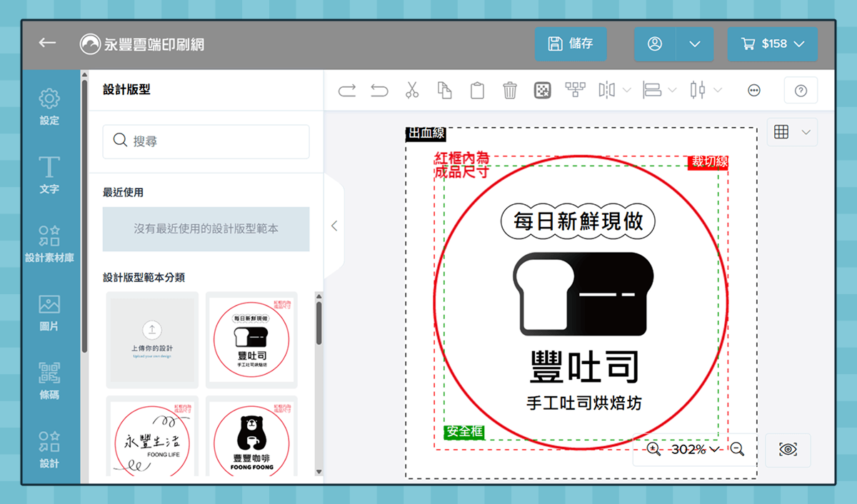Choose the 永豐生活 template thumbnail
The image size is (857, 504).
[152, 436]
